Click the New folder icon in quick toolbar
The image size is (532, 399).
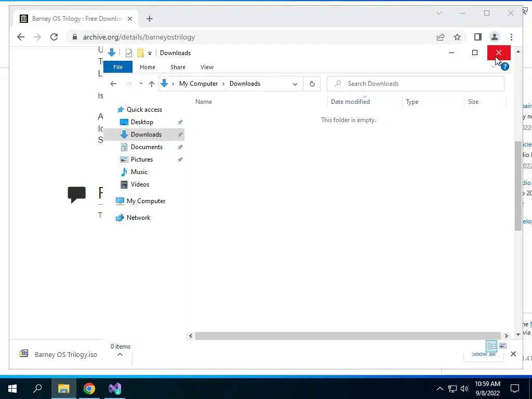click(140, 53)
